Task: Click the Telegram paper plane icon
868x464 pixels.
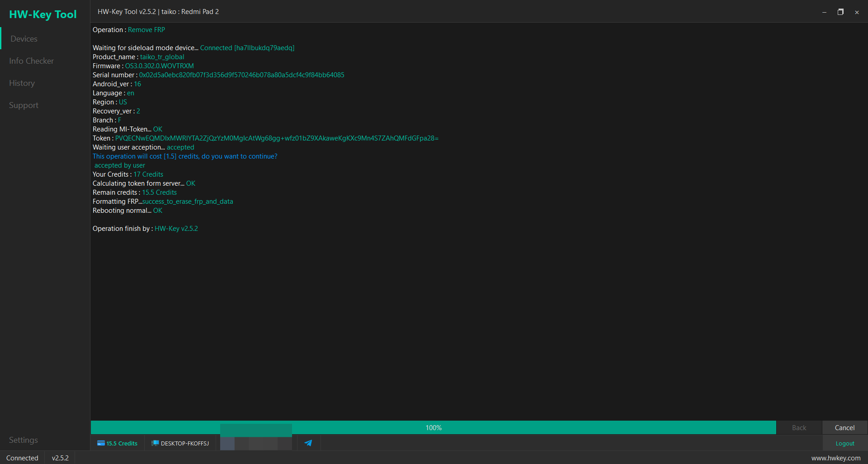Action: [x=308, y=443]
